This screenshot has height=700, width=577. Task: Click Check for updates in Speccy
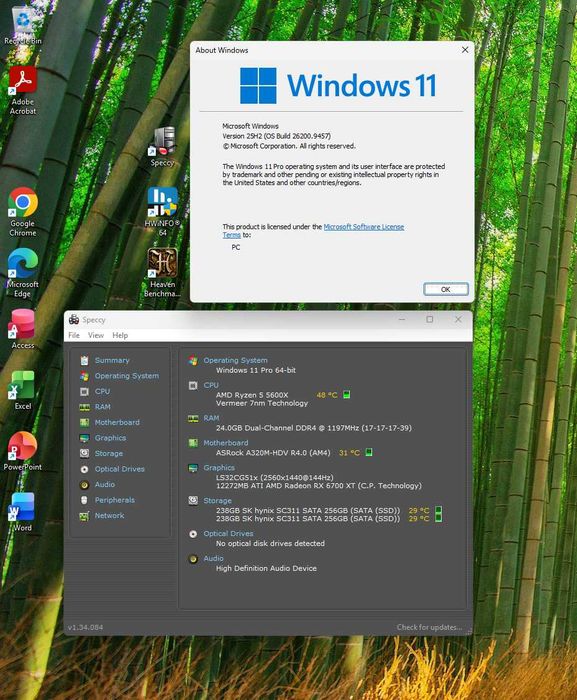tap(429, 627)
